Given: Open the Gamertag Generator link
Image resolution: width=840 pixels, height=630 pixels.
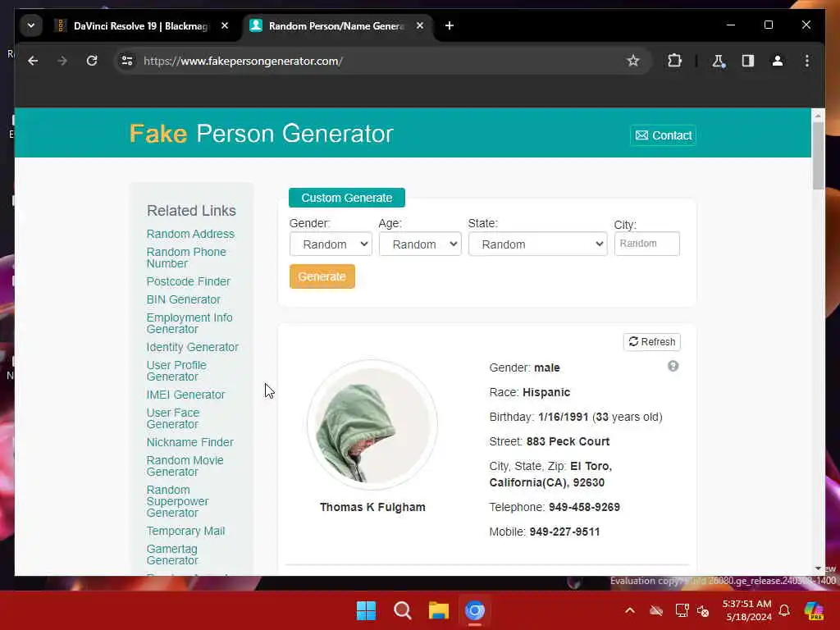Looking at the screenshot, I should [172, 555].
